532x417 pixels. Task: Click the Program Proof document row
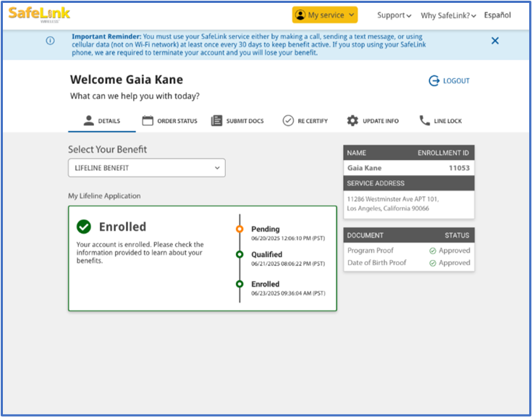409,250
